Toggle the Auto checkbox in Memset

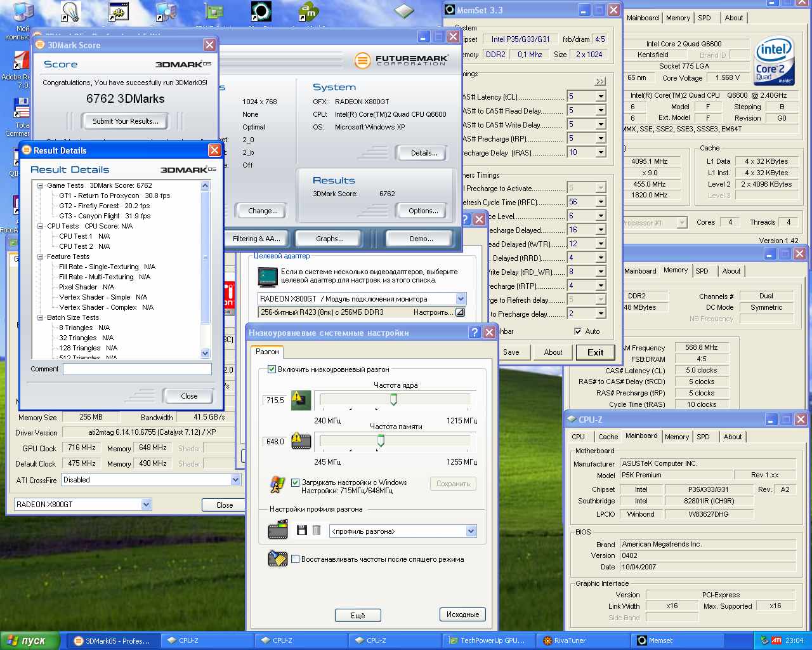click(x=578, y=331)
